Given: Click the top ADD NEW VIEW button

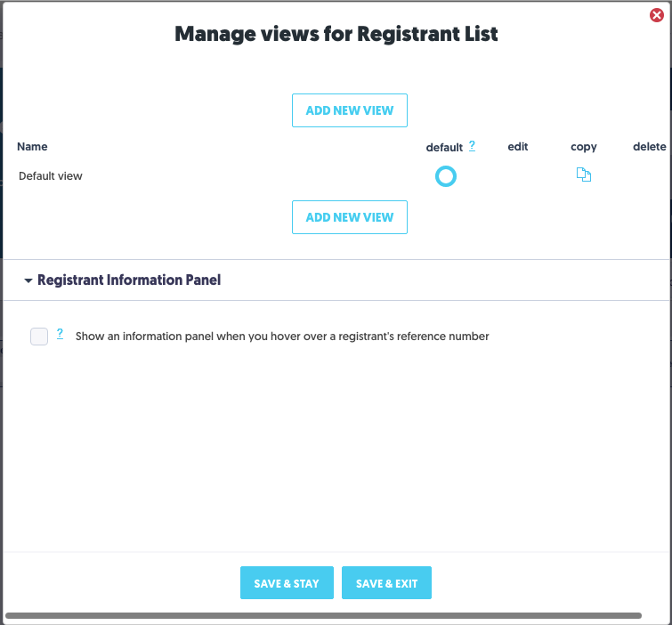Looking at the screenshot, I should tap(349, 110).
